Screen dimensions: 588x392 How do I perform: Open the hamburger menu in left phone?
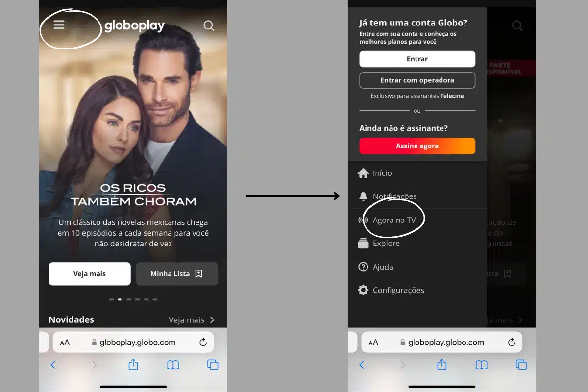(x=59, y=25)
